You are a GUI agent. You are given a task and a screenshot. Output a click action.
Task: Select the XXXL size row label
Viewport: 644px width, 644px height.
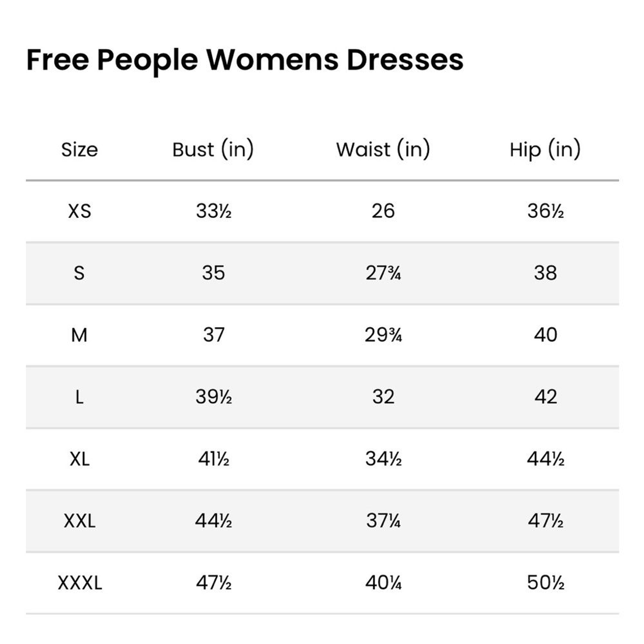pyautogui.click(x=79, y=583)
